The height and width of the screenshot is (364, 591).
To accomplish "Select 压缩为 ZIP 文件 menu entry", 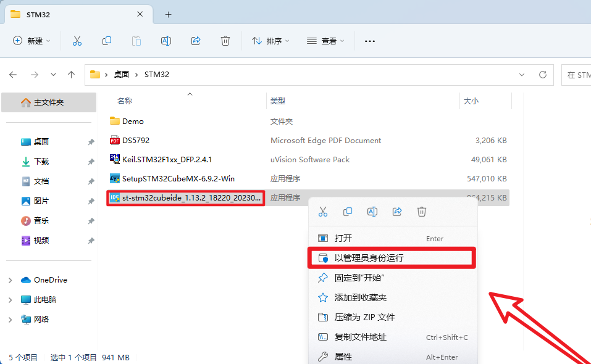I will [393, 317].
